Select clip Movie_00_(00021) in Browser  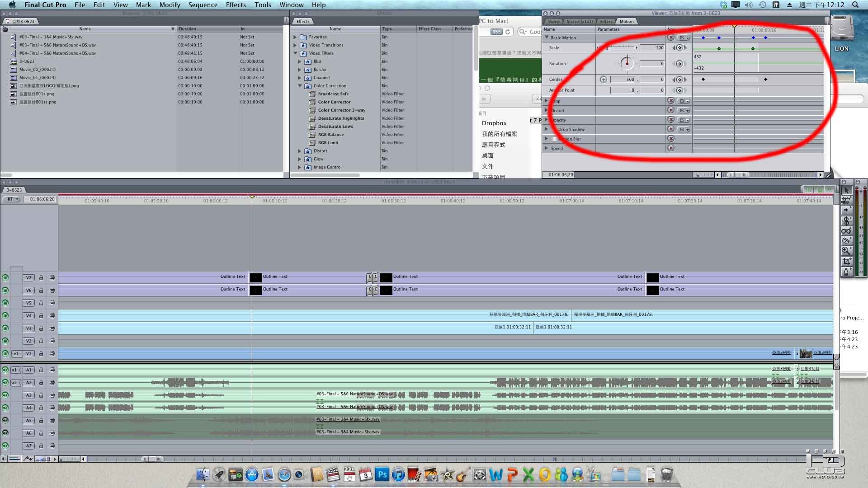click(x=38, y=70)
